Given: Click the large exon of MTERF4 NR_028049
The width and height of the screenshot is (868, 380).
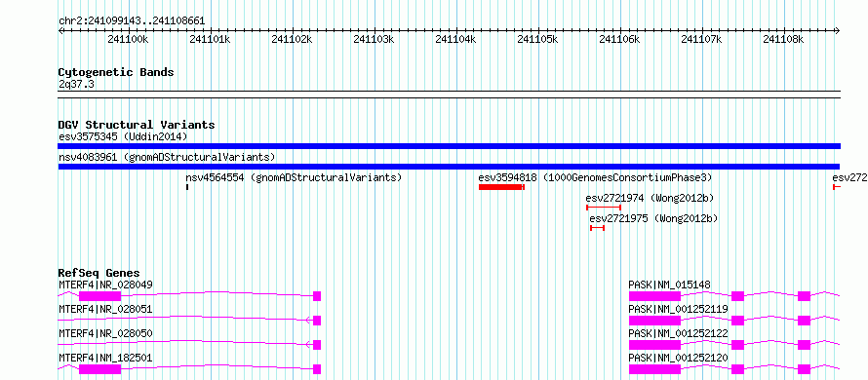Looking at the screenshot, I should (100, 296).
